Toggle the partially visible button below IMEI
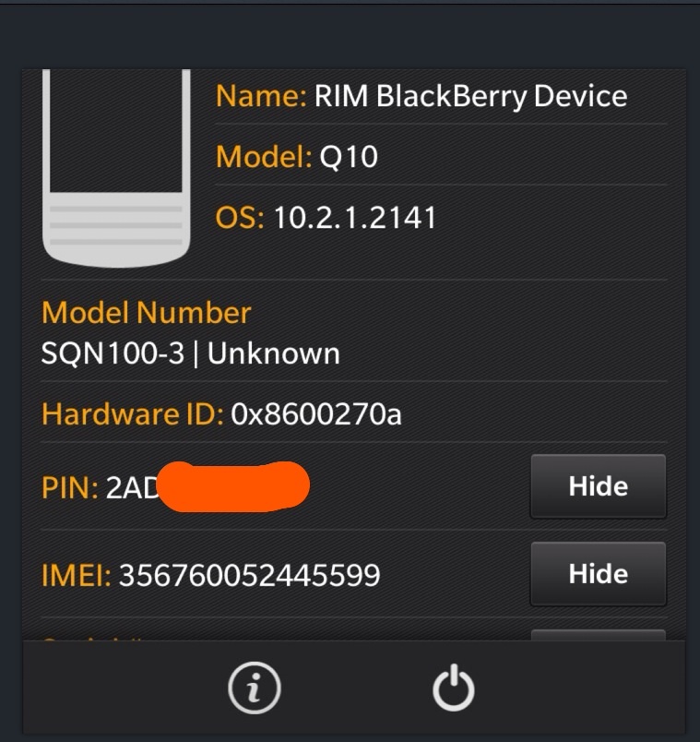The height and width of the screenshot is (742, 700). click(x=599, y=635)
